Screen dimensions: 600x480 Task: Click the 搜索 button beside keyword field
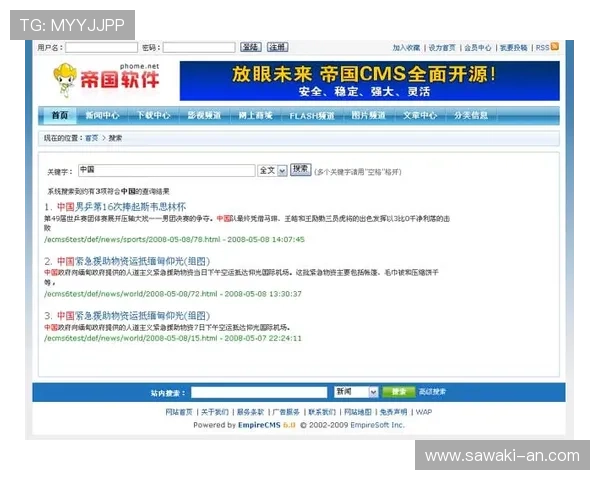tap(301, 169)
